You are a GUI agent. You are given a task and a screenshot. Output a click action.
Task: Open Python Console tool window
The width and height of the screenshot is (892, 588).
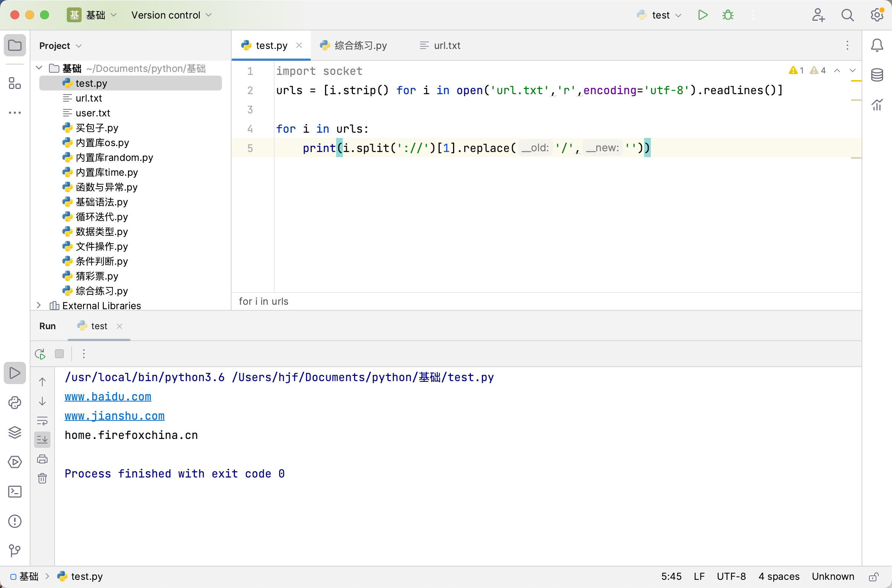click(14, 402)
